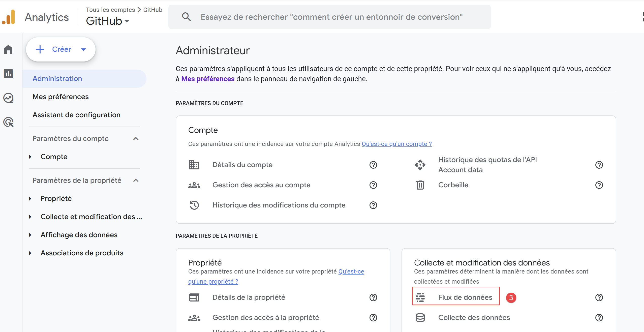Open Flux de données settings
The width and height of the screenshot is (644, 332).
click(x=465, y=297)
